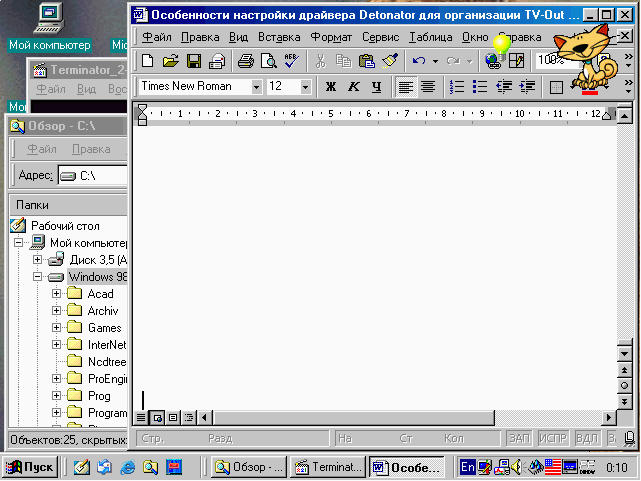Print the document using the printer icon

point(246,61)
